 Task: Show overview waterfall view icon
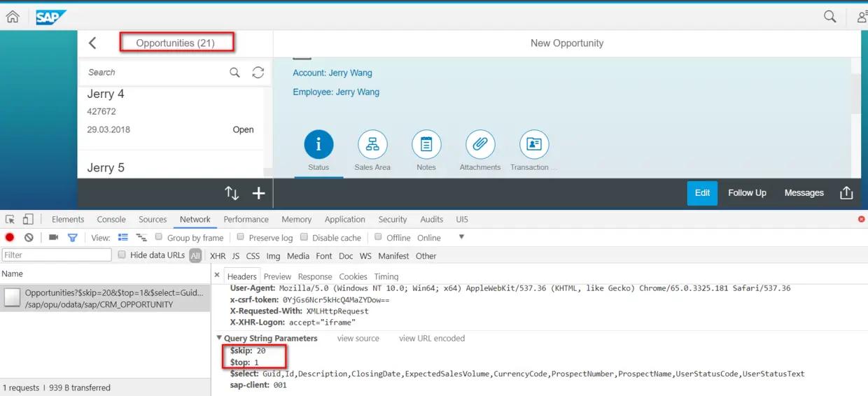point(141,238)
